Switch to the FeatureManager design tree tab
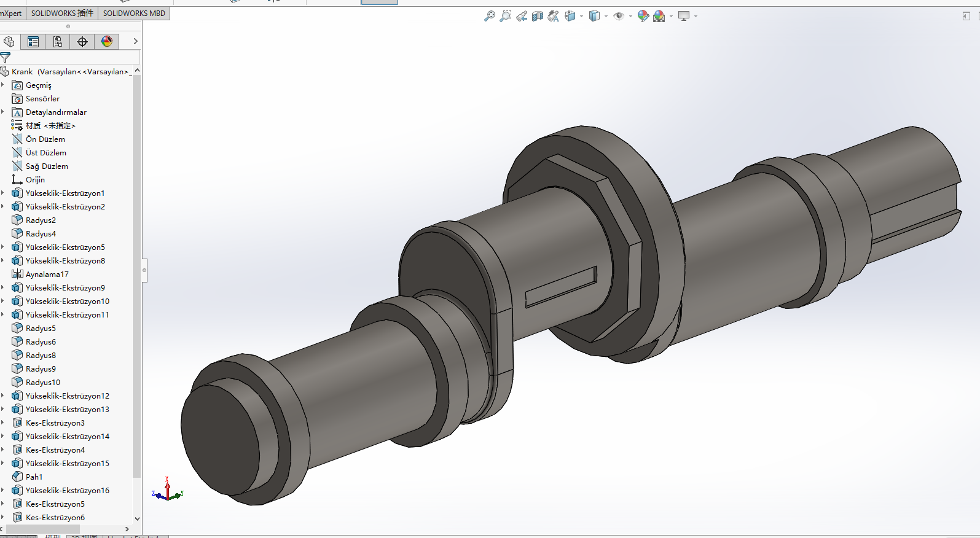 click(x=9, y=42)
